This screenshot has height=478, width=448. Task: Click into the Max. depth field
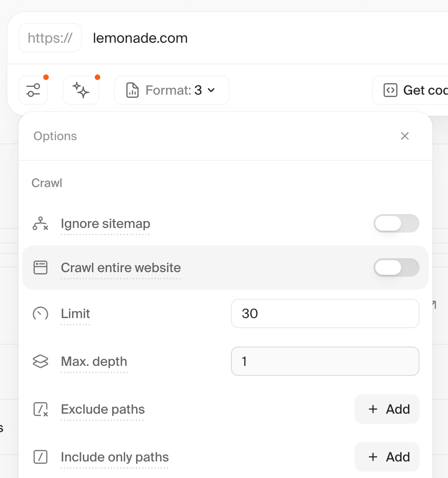point(325,361)
